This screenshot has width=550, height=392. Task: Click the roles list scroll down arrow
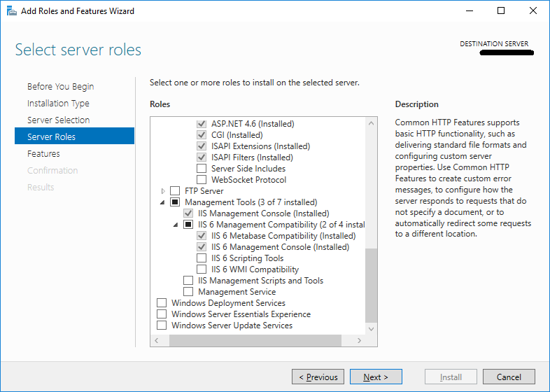(x=371, y=328)
